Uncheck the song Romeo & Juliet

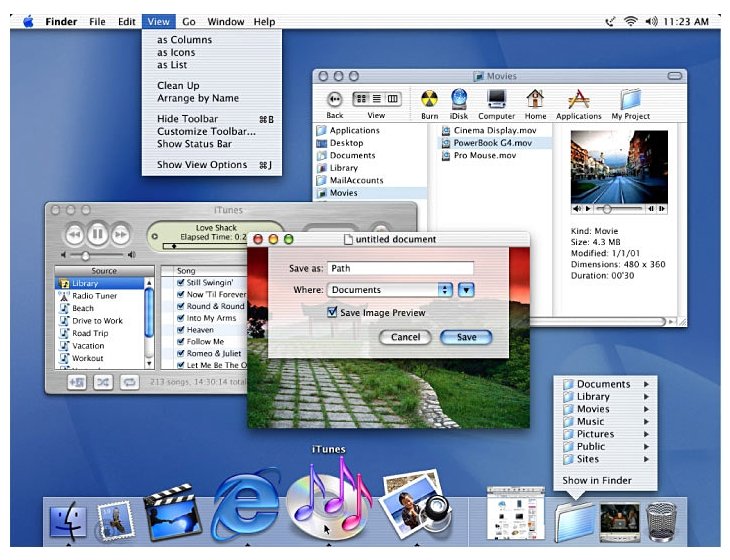181,353
